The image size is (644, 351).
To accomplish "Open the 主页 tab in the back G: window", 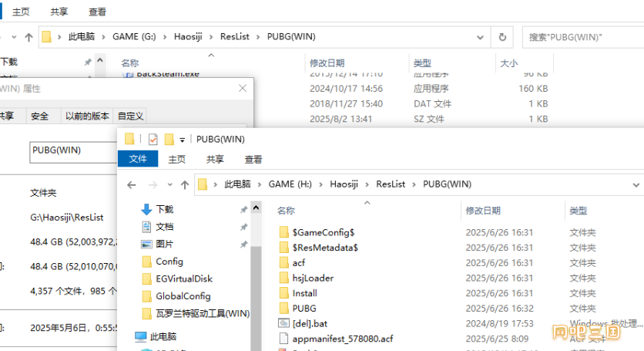I will (21, 12).
